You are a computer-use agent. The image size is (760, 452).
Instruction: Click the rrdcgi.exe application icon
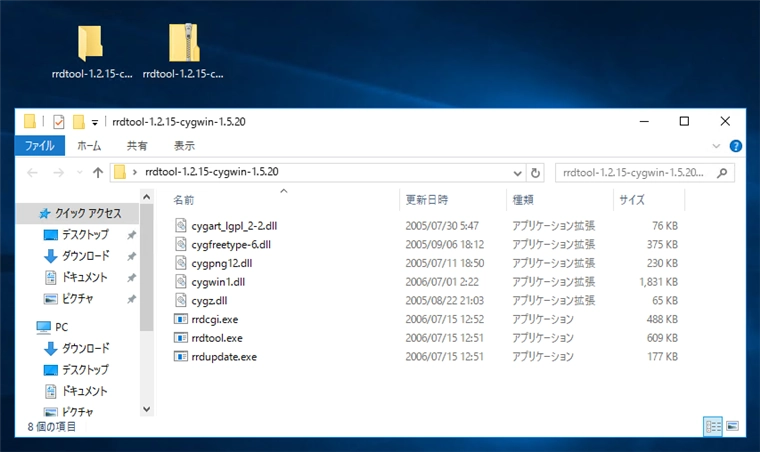pos(180,319)
